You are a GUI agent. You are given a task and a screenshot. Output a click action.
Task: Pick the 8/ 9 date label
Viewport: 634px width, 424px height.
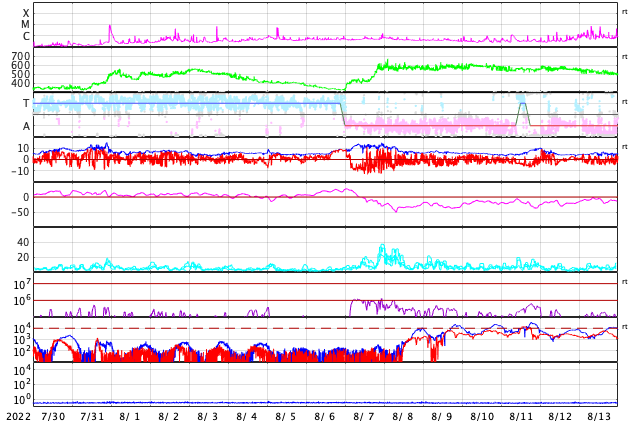click(x=442, y=417)
